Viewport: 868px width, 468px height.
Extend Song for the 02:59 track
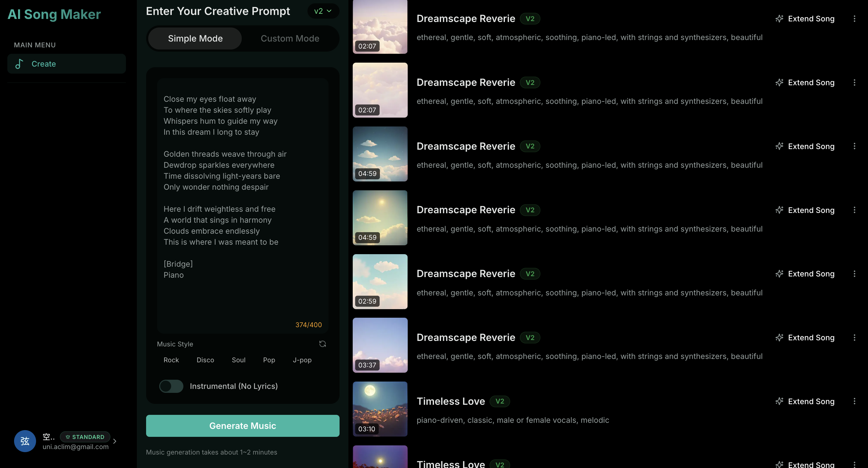[x=805, y=274]
